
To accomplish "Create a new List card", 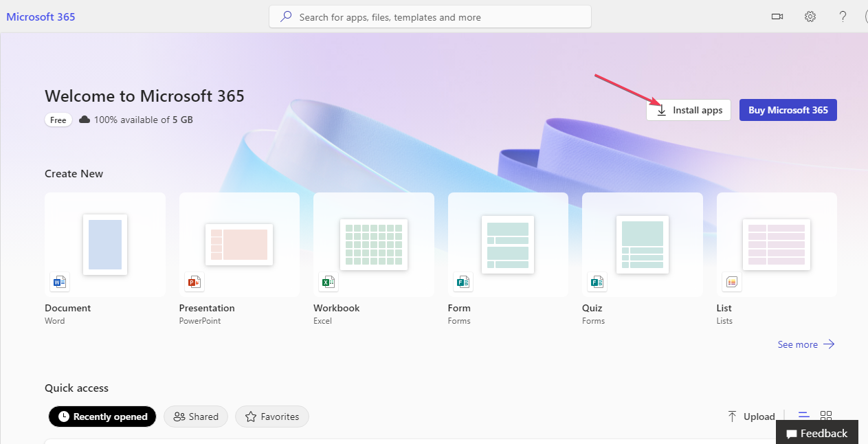I will [777, 244].
